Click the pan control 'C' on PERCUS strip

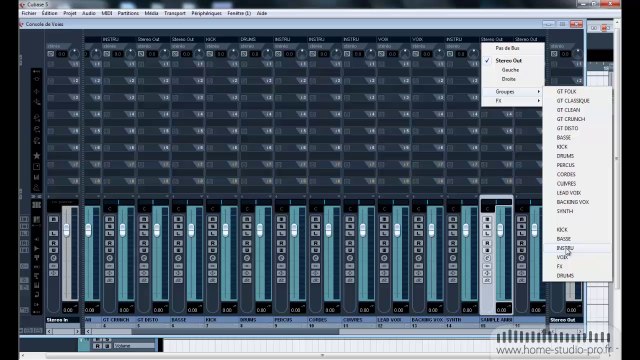pos(281,209)
